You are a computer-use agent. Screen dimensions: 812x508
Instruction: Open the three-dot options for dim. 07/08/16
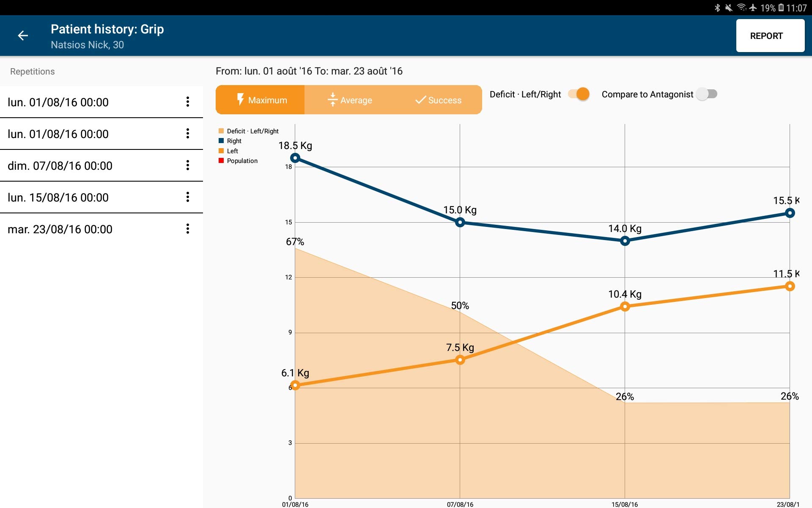(187, 166)
